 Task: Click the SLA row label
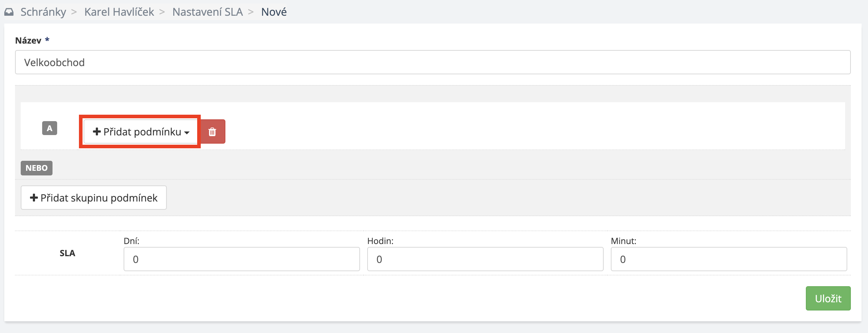[67, 253]
